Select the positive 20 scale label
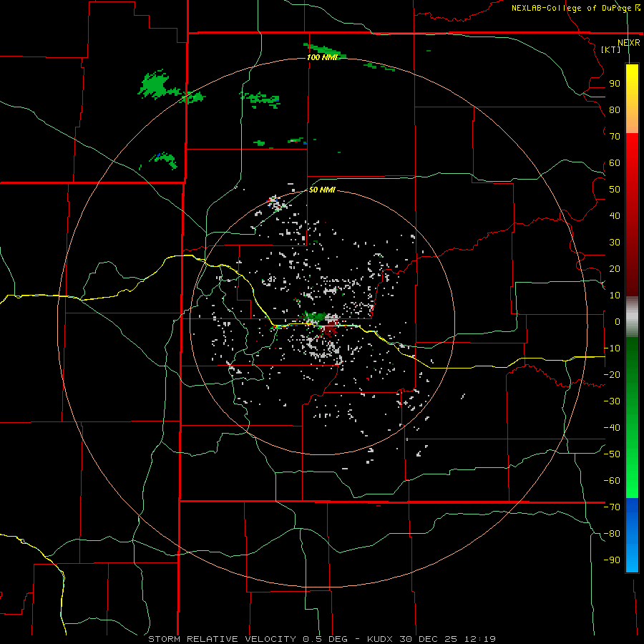Viewport: 644px width, 644px height. point(615,269)
